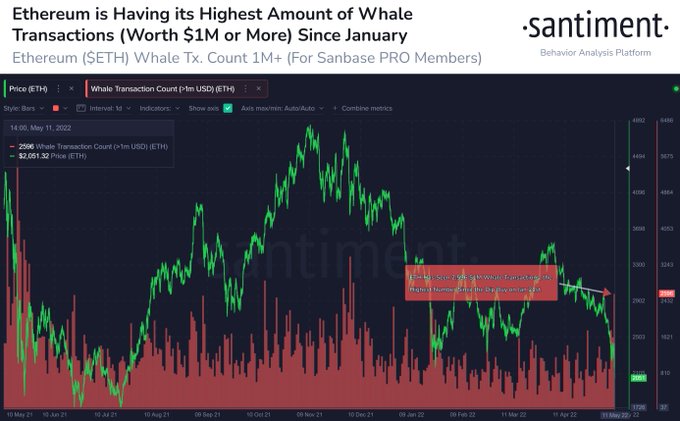Open the Axis max/min Auto/Auto selector
Screen dimensions: 680x421
[x=276, y=107]
